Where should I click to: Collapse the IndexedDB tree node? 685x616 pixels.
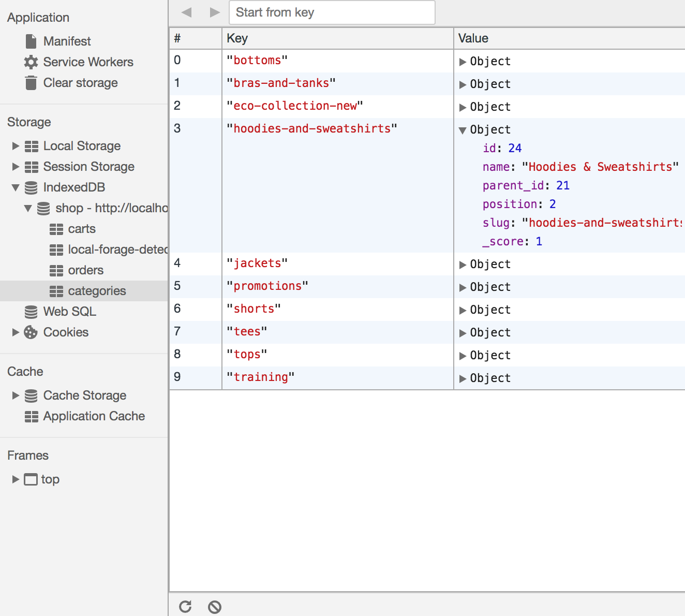click(x=16, y=187)
